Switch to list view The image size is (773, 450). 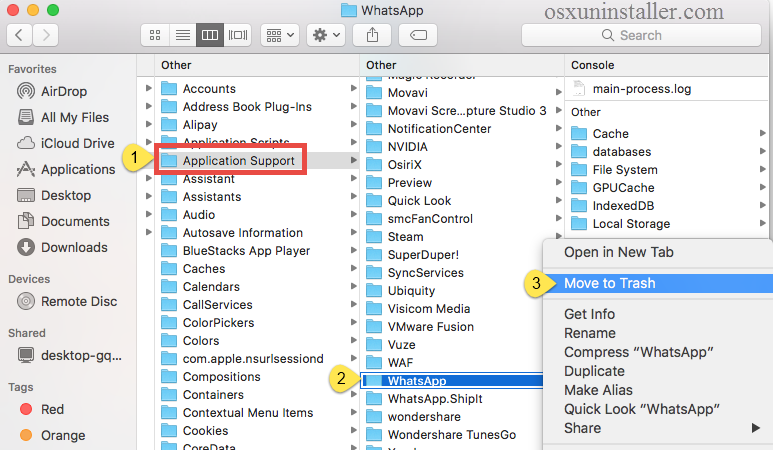[x=182, y=35]
